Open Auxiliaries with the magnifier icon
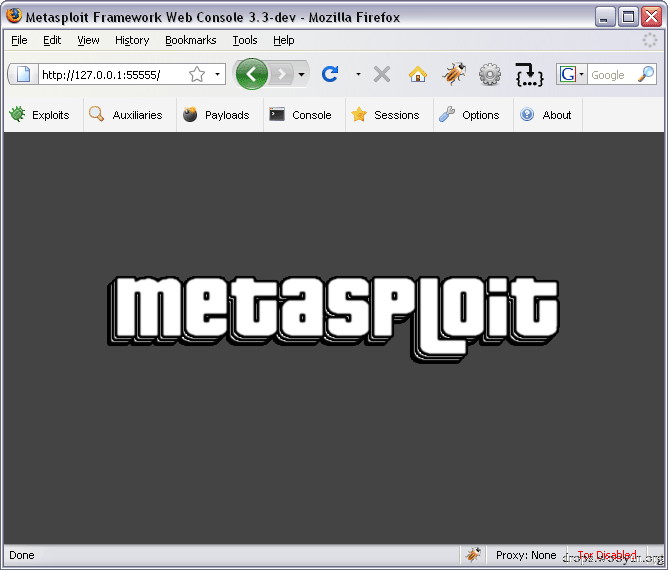668x570 pixels. pyautogui.click(x=97, y=114)
